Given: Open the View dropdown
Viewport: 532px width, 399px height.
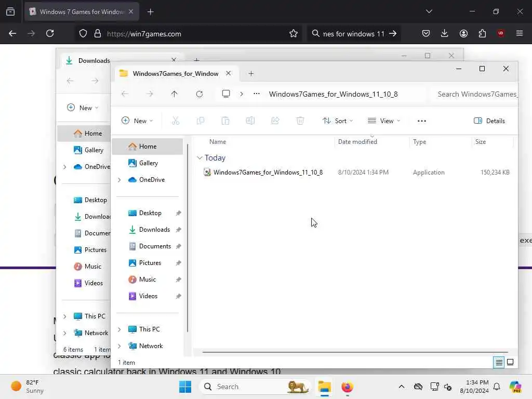Looking at the screenshot, I should [384, 121].
